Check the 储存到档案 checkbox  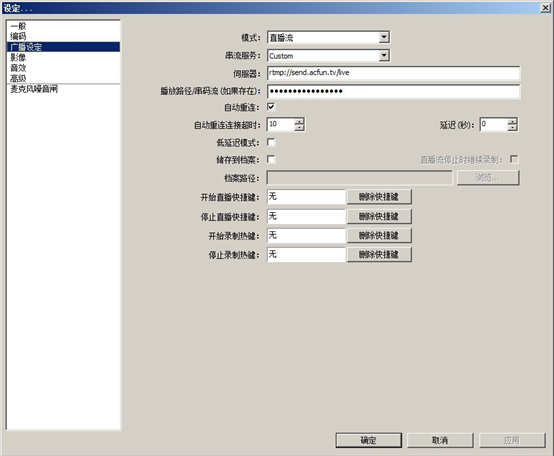271,159
